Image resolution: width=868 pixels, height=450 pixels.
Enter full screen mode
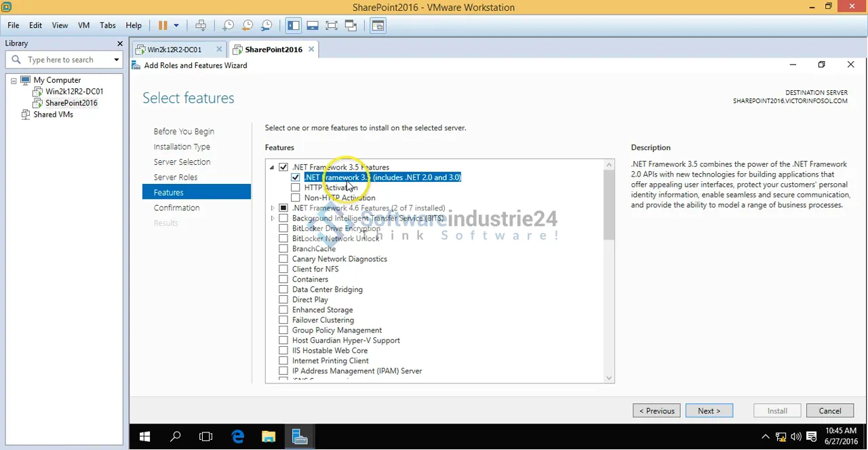pyautogui.click(x=332, y=25)
